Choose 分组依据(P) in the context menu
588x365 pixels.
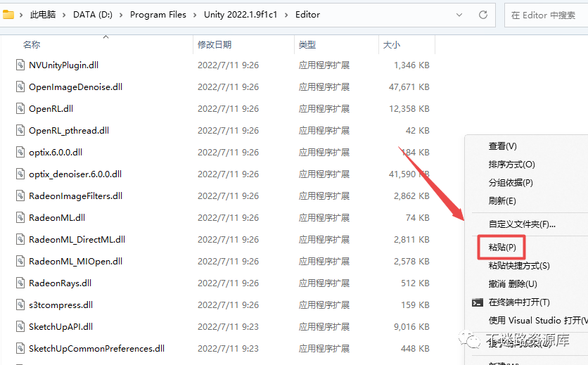pos(511,183)
